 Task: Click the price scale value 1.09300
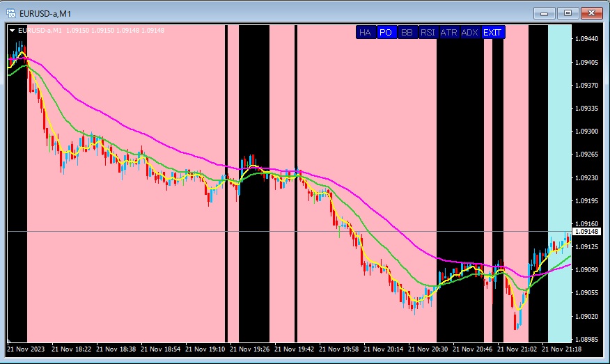586,131
